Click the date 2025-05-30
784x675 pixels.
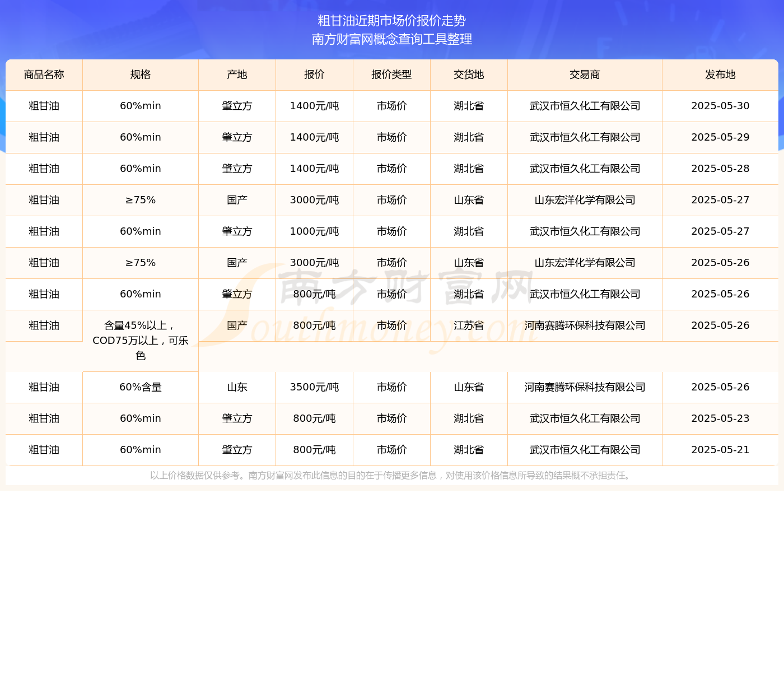click(720, 106)
